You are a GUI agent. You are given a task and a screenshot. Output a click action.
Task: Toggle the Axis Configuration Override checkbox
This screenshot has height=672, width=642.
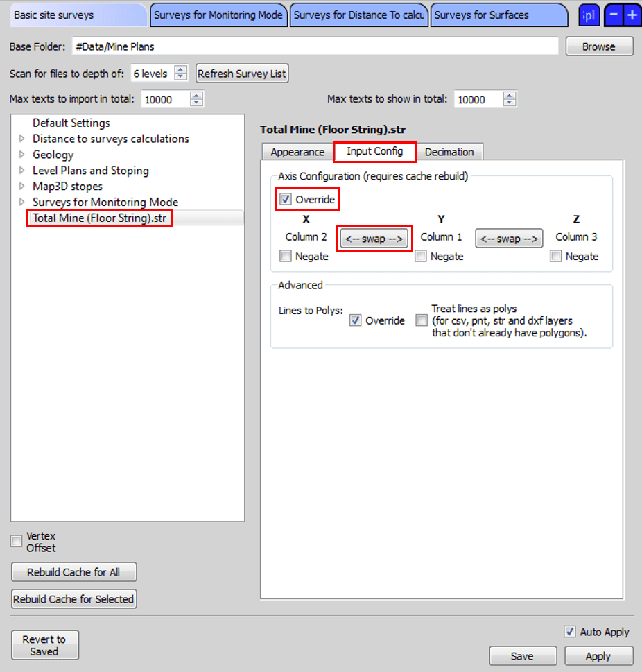point(286,199)
